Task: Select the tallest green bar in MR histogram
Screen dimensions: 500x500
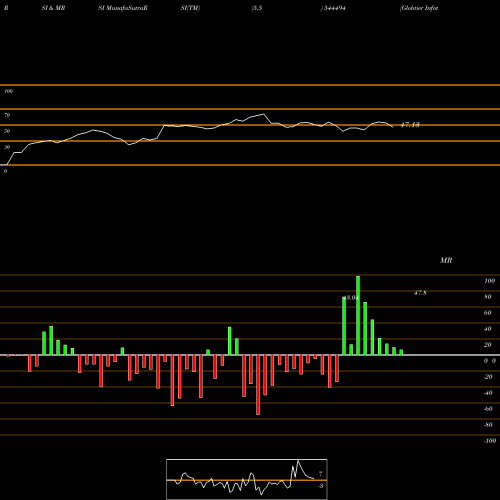Action: click(x=358, y=315)
